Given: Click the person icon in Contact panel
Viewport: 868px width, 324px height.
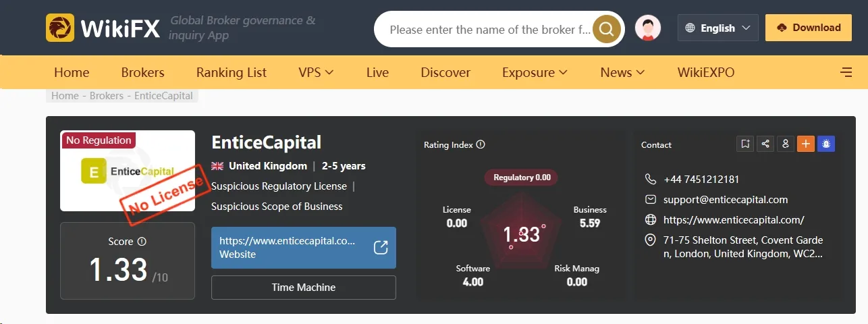Looking at the screenshot, I should [x=785, y=144].
